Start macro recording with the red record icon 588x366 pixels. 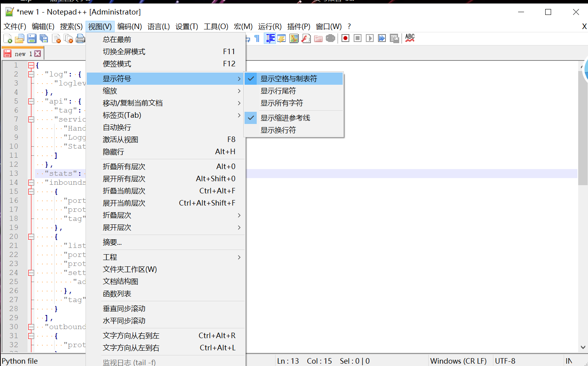coord(345,38)
